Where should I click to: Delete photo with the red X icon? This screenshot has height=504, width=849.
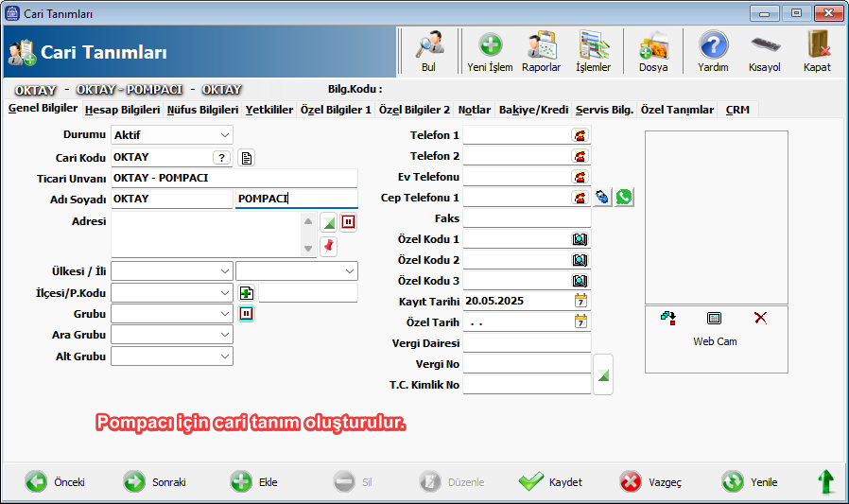pyautogui.click(x=761, y=318)
